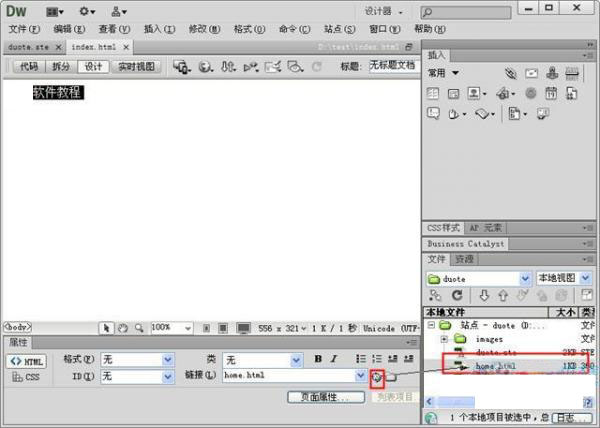Open the Media insert icon
The image size is (600, 428).
505,93
